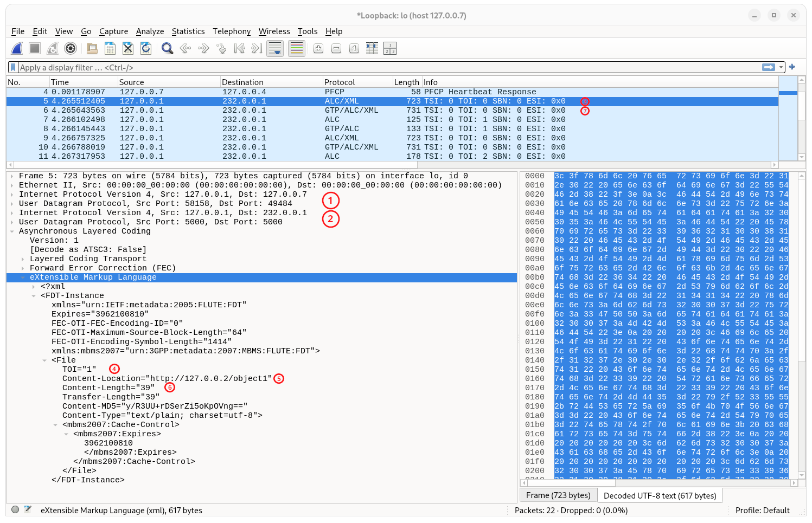812x523 pixels.
Task: Toggle auto-scroll during live capture
Action: pos(275,48)
